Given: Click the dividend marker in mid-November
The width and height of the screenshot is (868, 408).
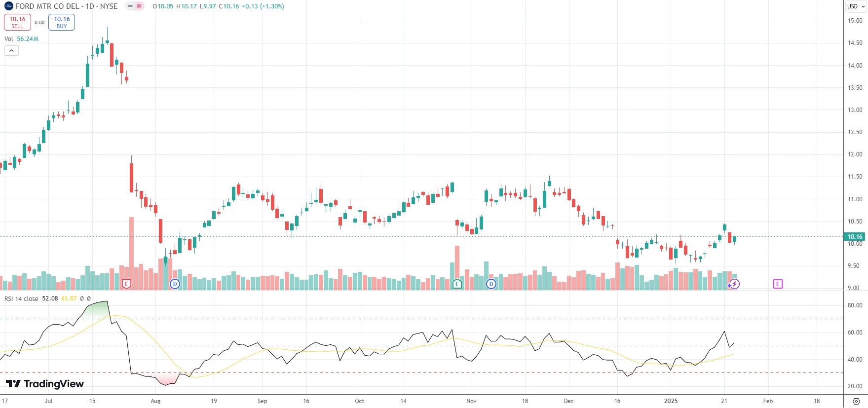Looking at the screenshot, I should click(x=491, y=284).
